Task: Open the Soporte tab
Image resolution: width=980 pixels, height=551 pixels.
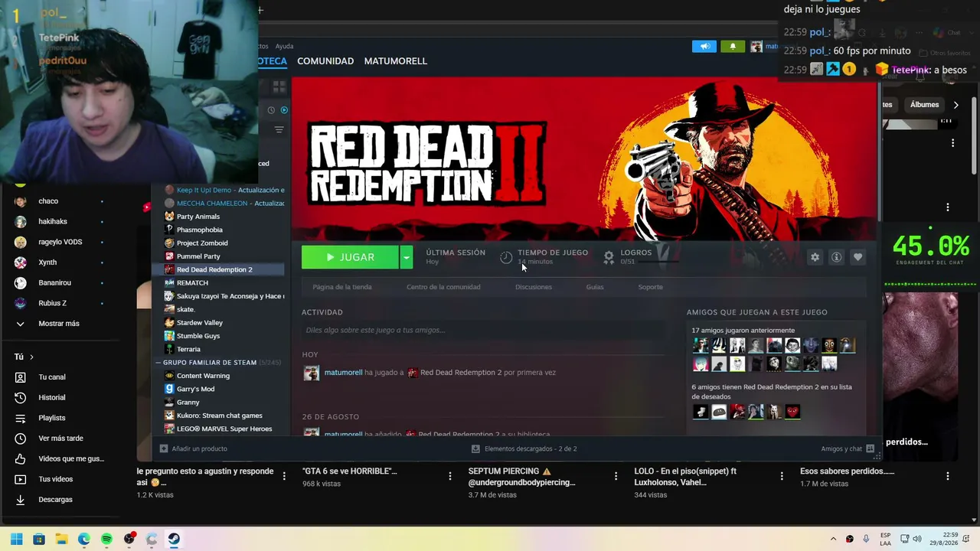Action: click(x=650, y=287)
